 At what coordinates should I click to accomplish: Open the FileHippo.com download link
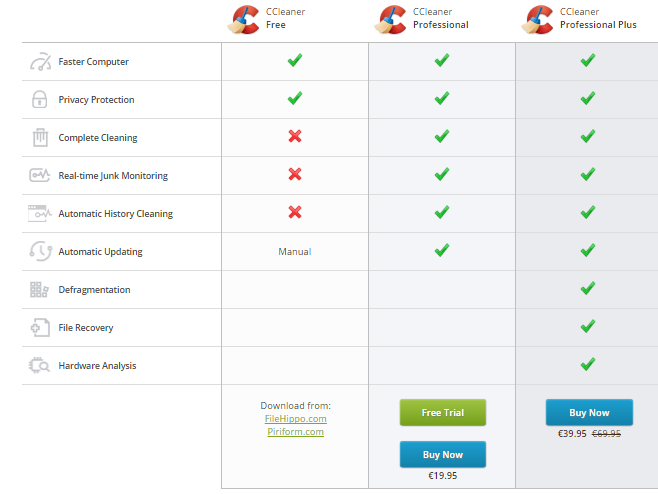(x=295, y=419)
